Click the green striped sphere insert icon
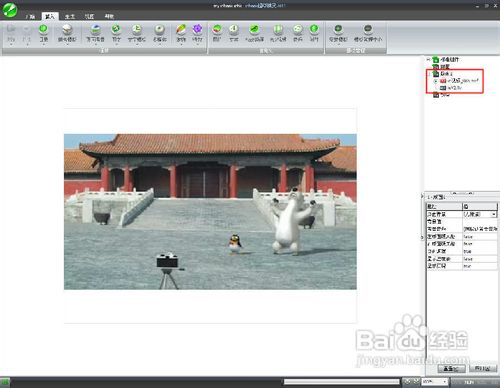Viewport: 500px width, 388px height. tap(278, 29)
